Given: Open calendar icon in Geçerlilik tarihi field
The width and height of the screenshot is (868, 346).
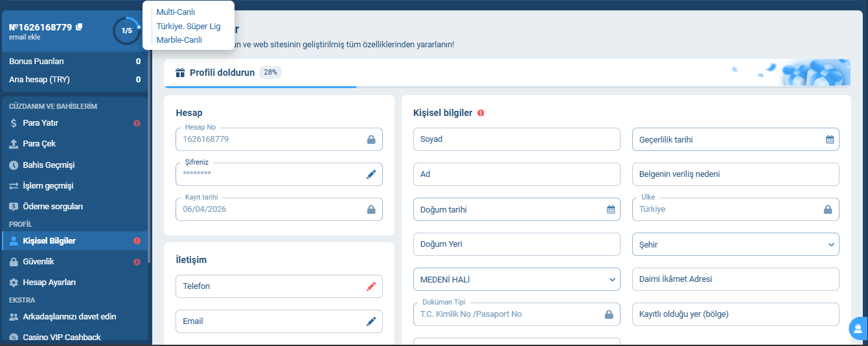Looking at the screenshot, I should click(x=829, y=139).
